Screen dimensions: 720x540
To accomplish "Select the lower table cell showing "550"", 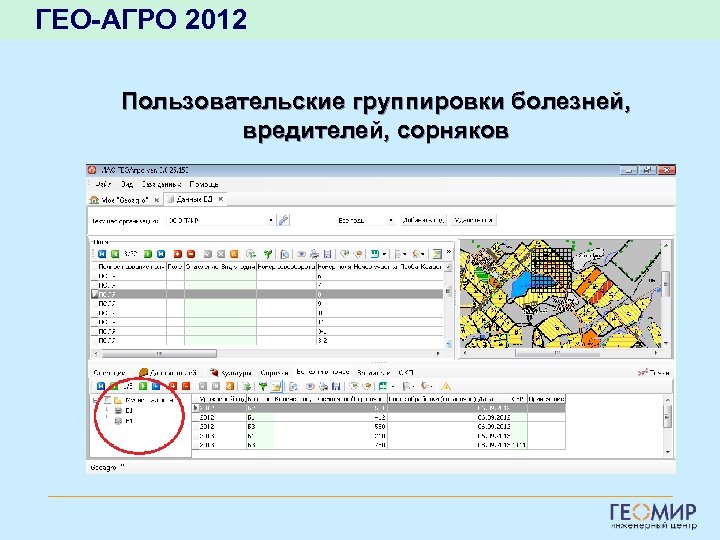I will (x=331, y=427).
